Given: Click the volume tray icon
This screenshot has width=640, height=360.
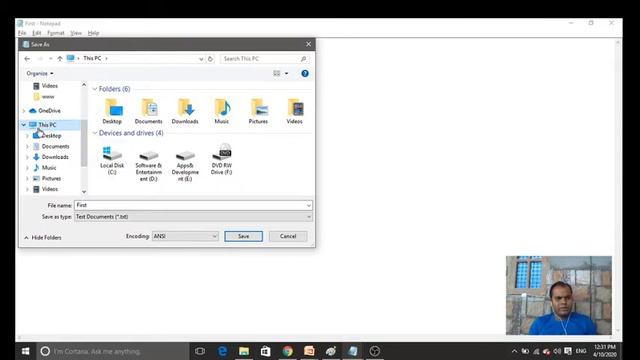Looking at the screenshot, I should coord(557,351).
